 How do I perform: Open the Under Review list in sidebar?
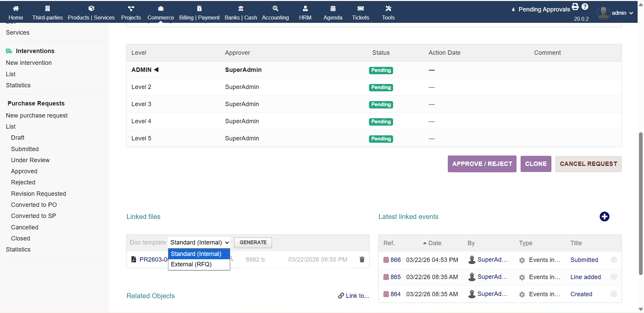(x=30, y=160)
